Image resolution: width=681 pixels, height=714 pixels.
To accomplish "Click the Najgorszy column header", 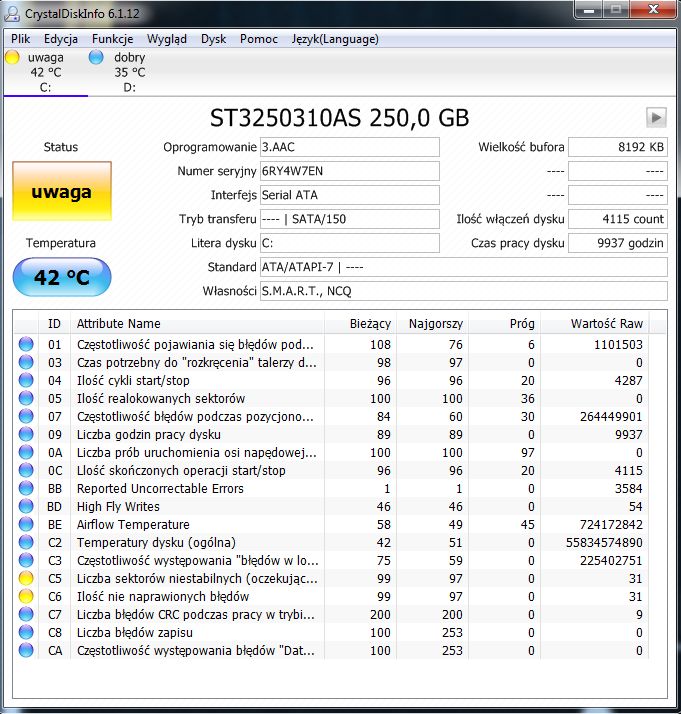I will (432, 323).
